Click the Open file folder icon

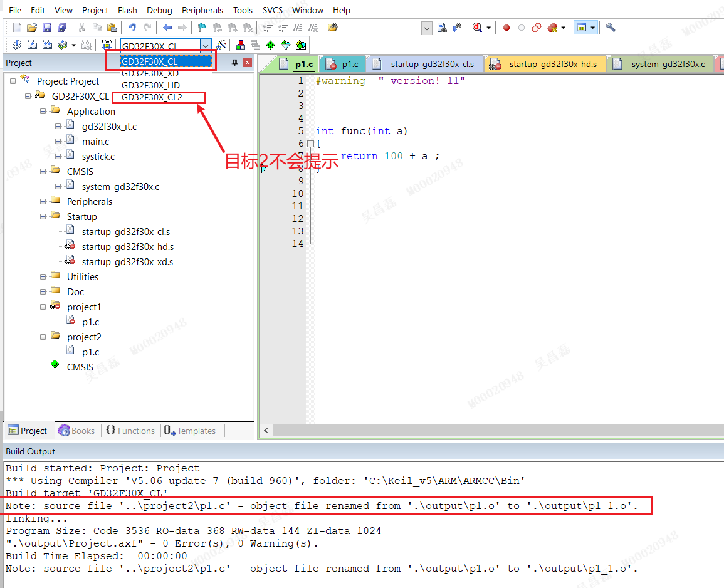tap(32, 28)
